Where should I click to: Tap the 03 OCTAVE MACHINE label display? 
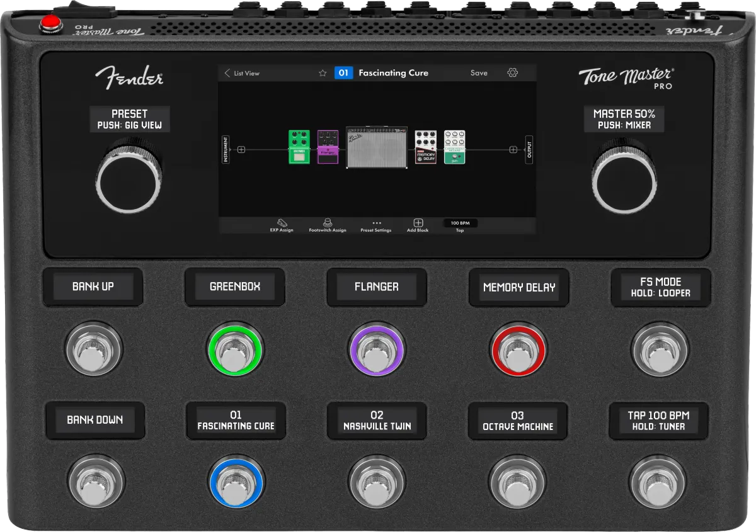pos(518,421)
